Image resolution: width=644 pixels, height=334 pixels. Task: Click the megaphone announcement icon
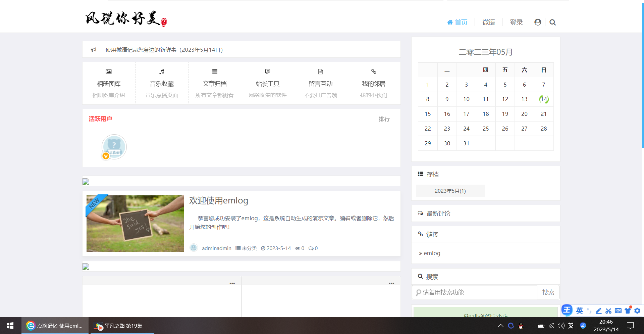click(94, 50)
